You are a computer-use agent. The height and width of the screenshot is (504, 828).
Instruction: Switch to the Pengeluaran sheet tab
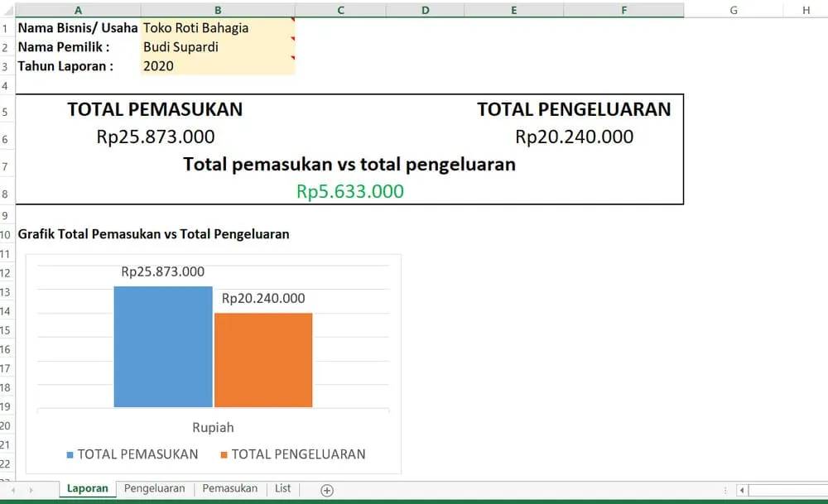click(x=154, y=488)
